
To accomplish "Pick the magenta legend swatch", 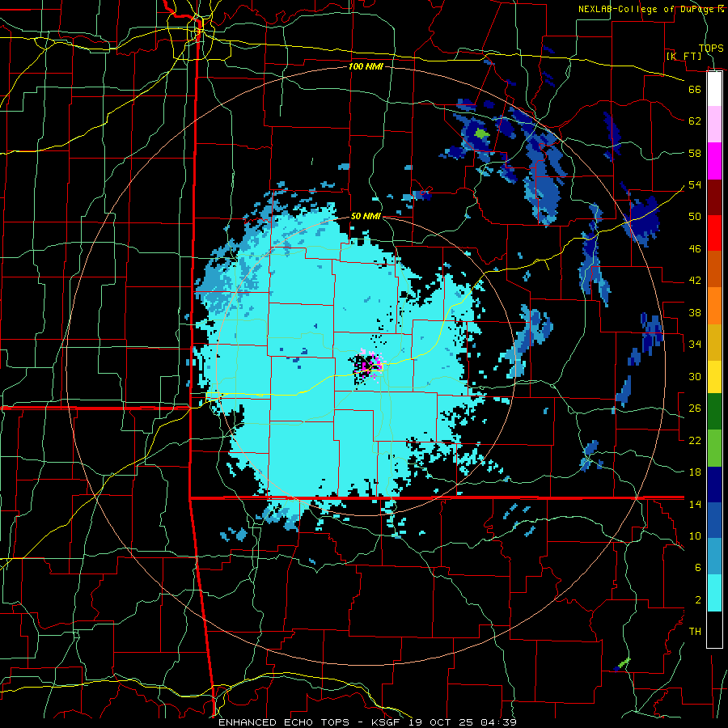I will (714, 161).
